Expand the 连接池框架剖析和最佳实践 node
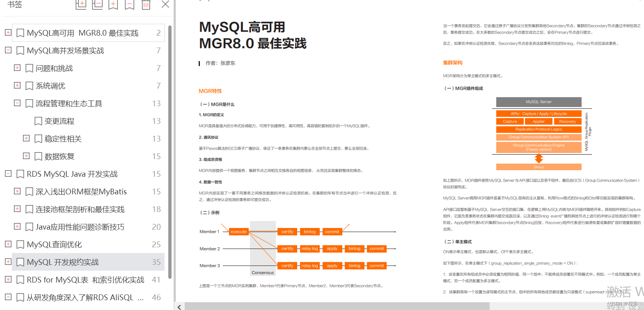Viewport: 644px width, 310px height. tap(17, 208)
